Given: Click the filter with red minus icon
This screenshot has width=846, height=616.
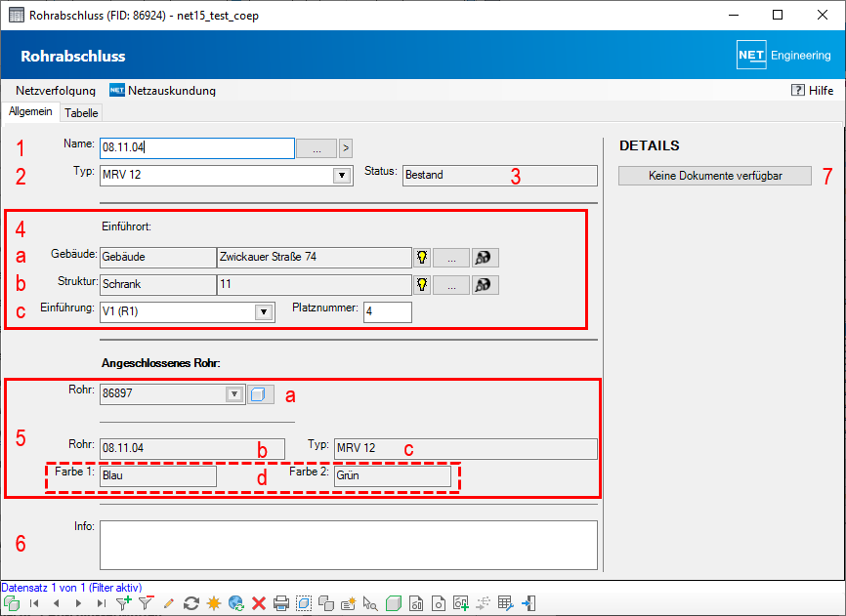Looking at the screenshot, I should pyautogui.click(x=147, y=604).
